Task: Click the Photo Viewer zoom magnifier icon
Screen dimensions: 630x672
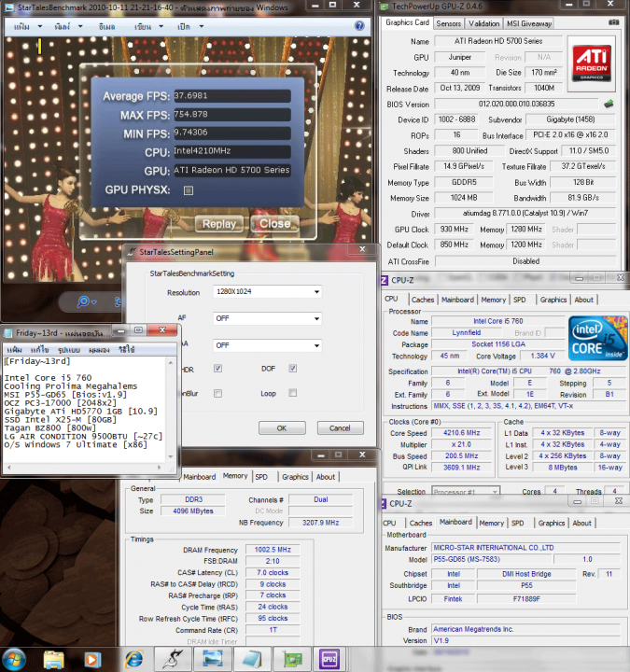Action: (83, 301)
